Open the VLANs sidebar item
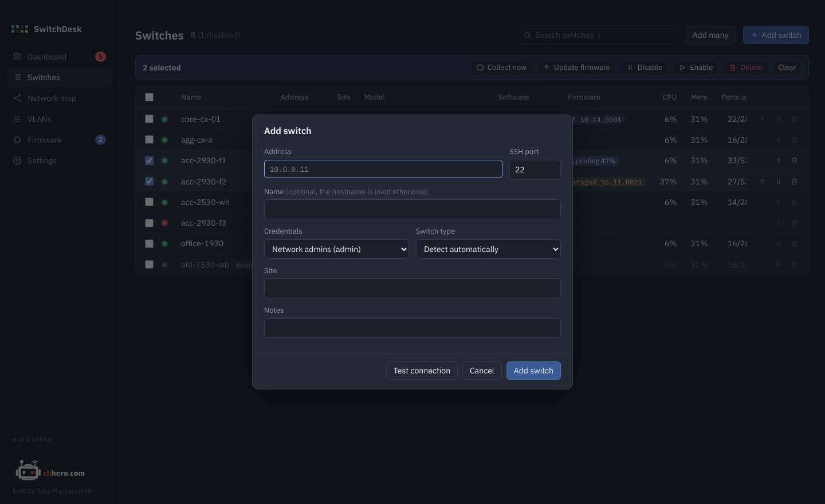825x504 pixels. click(59, 119)
